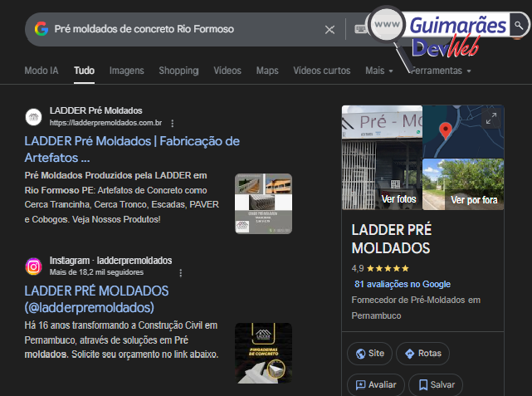532x396 pixels.
Task: Click 'Fornecedor de Pré-Moldados em Pernambuco' text
Action: click(x=416, y=308)
